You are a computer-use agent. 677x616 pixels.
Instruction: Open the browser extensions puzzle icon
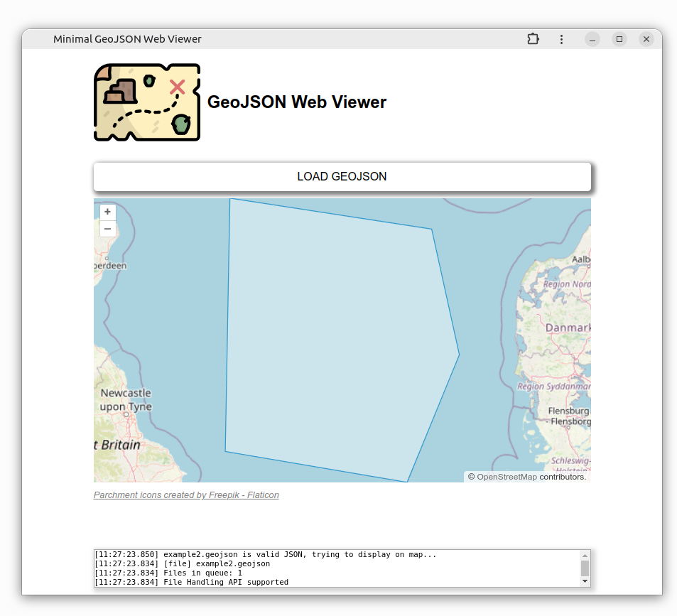533,39
